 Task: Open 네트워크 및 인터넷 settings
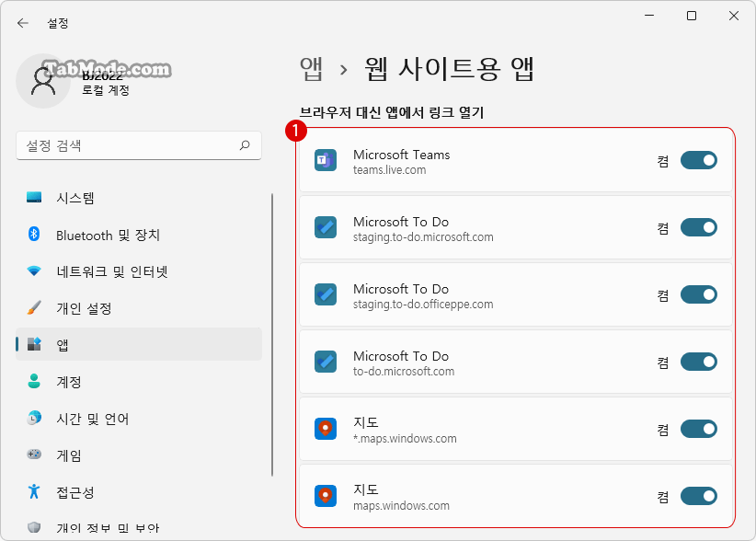pos(139,271)
